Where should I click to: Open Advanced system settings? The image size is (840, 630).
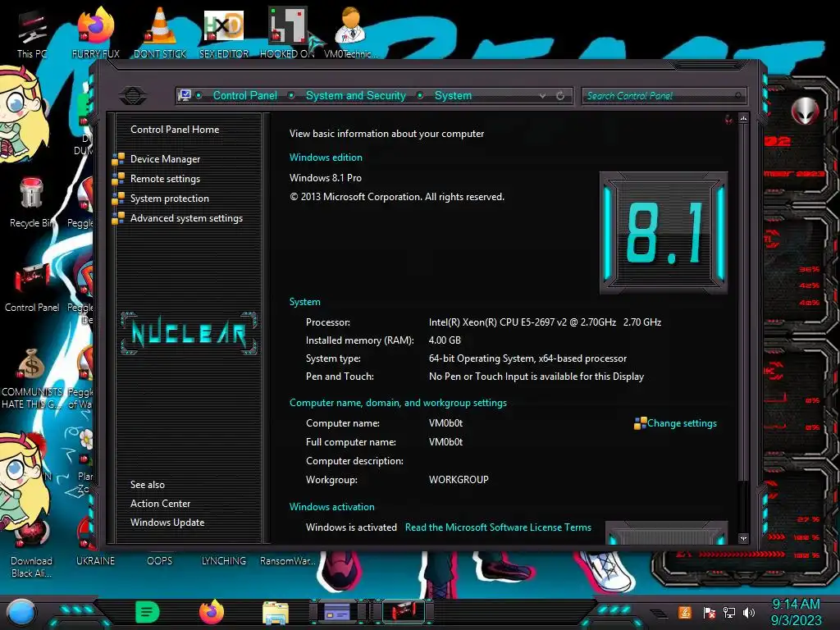(186, 218)
